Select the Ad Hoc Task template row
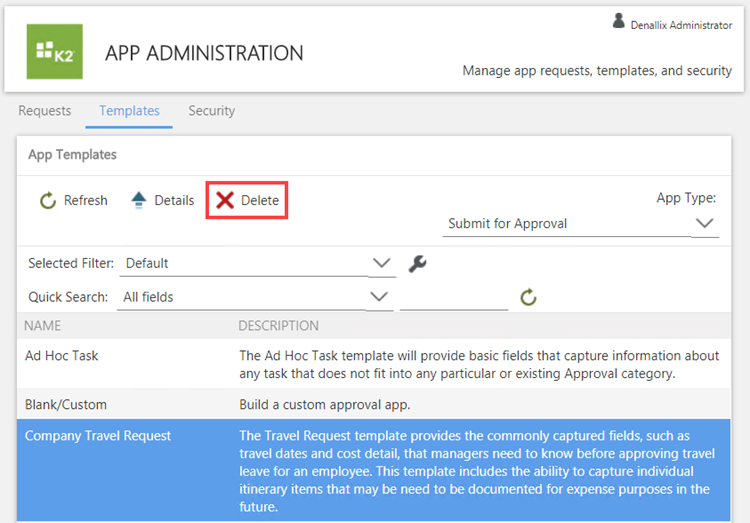The image size is (750, 523). click(62, 355)
